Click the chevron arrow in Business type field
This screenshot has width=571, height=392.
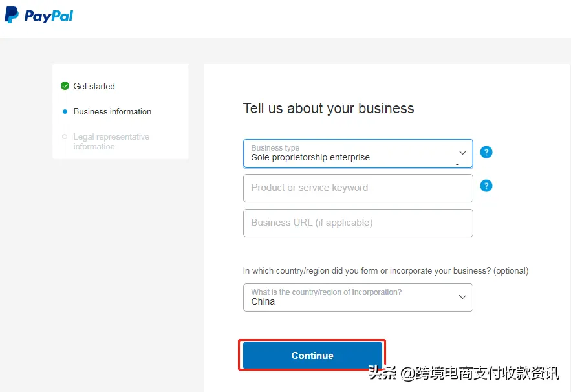point(462,153)
